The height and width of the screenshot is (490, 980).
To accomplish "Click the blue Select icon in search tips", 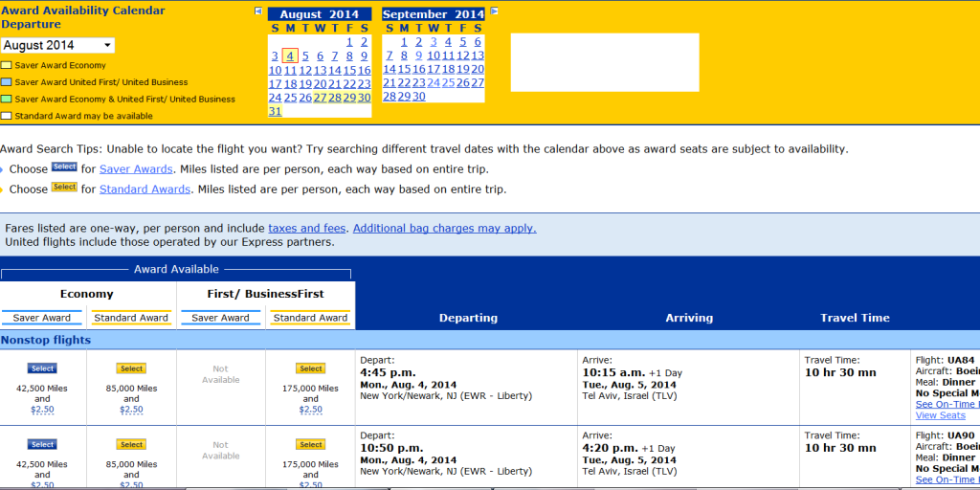I will click(x=64, y=167).
